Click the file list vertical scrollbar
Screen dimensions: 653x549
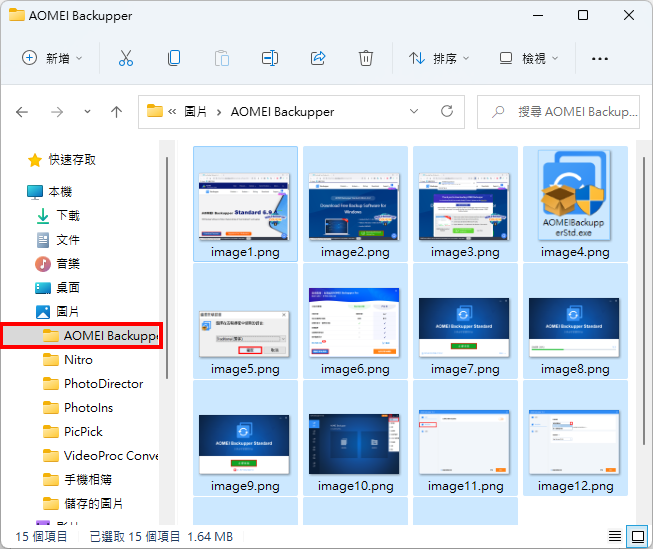(644, 300)
